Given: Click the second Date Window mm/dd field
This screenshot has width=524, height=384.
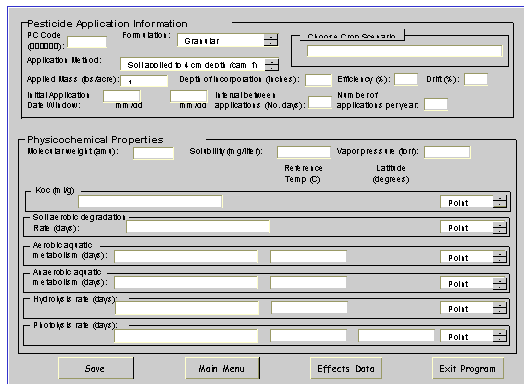Looking at the screenshot, I should pyautogui.click(x=188, y=96).
